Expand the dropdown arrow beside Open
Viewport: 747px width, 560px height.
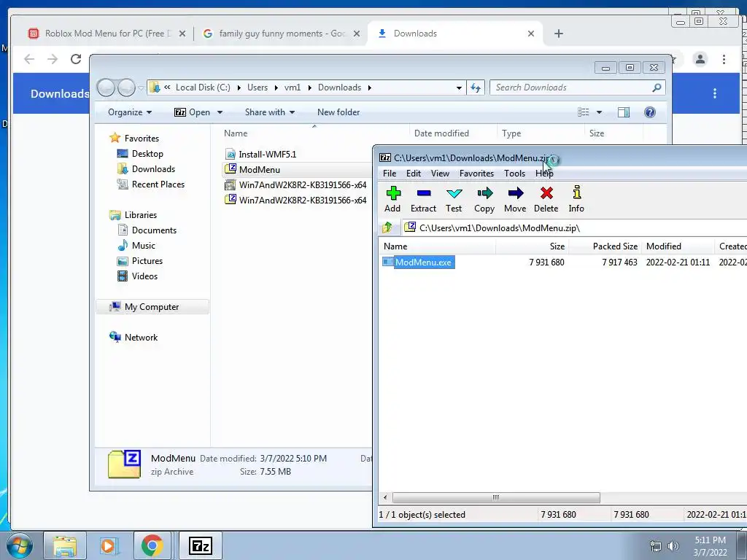220,112
